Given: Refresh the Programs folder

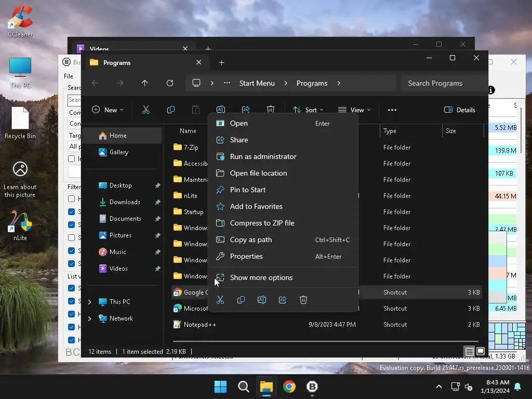Looking at the screenshot, I should coord(170,83).
